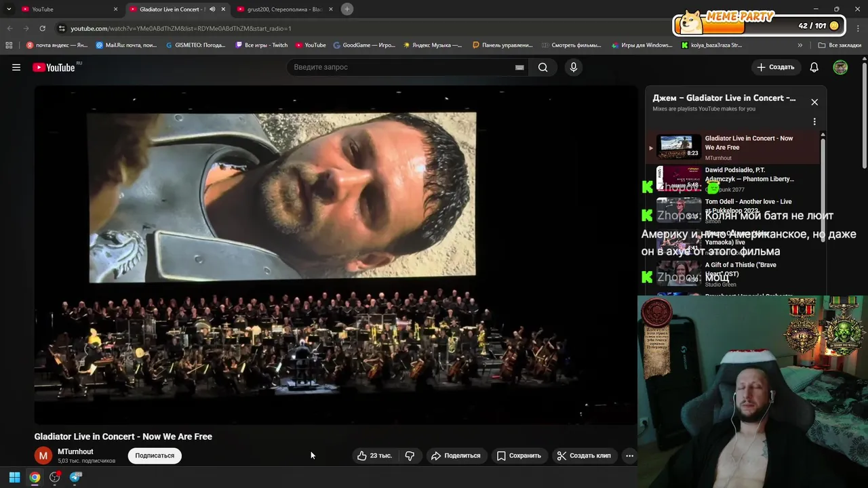Select A Gift of a Thistle playlist item
Viewport: 868px width, 488px height.
point(732,274)
